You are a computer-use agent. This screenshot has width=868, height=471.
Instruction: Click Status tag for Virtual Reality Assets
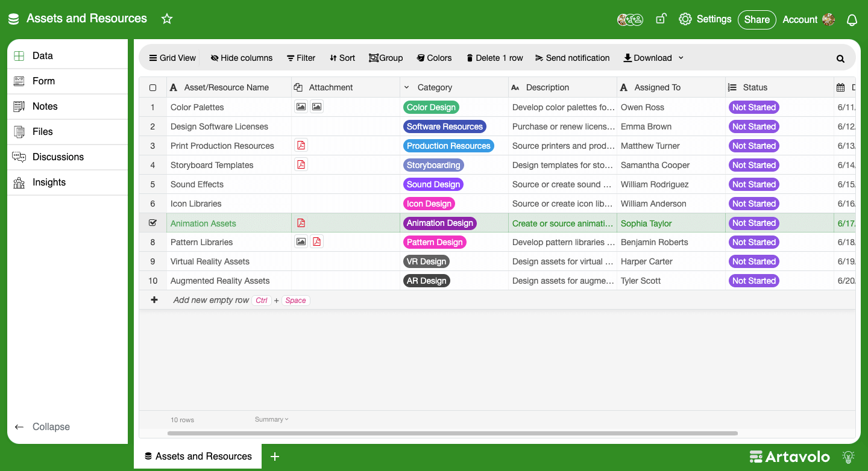tap(753, 261)
